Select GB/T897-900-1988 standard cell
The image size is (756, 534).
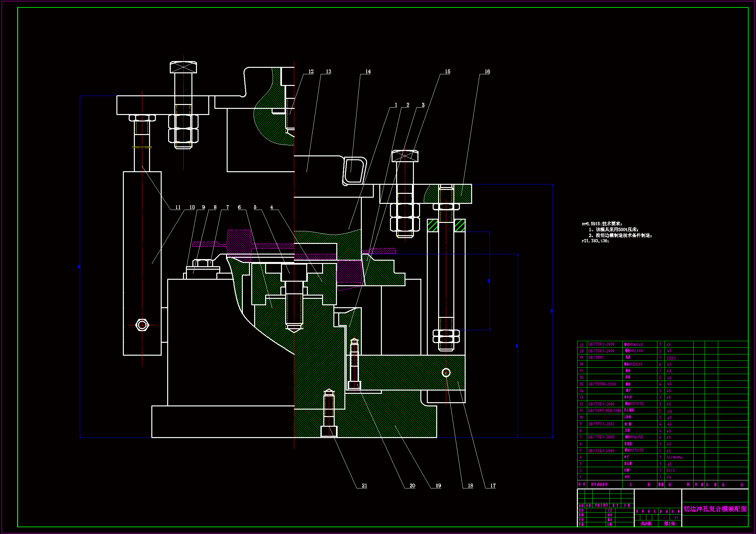pyautogui.click(x=605, y=411)
